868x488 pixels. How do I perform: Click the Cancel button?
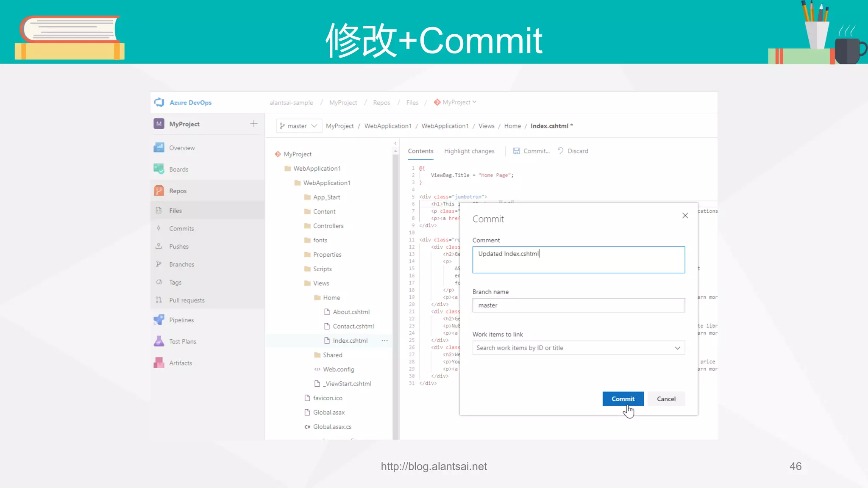(x=666, y=399)
